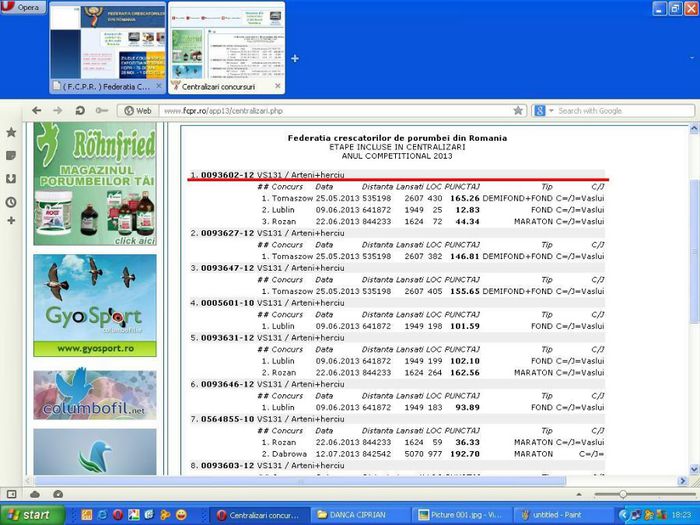Switch to the Federatia C... tab
This screenshot has height=525, width=700.
coord(106,86)
